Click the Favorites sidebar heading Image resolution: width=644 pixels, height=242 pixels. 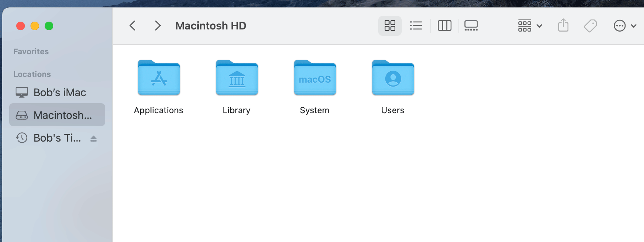[31, 51]
